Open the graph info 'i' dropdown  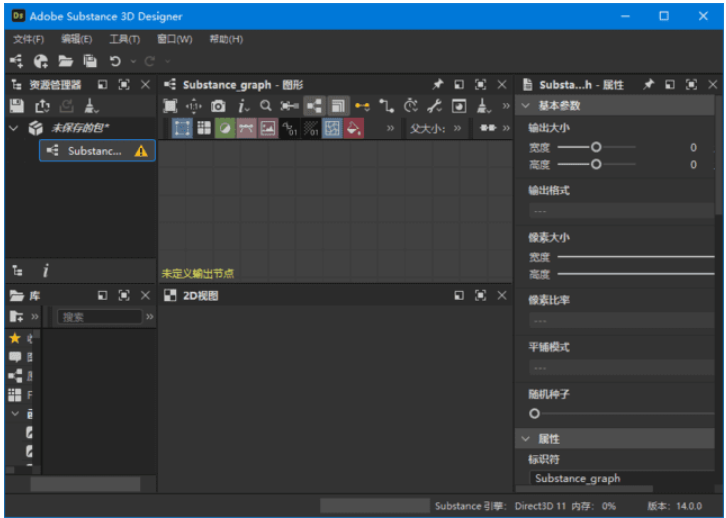click(243, 106)
